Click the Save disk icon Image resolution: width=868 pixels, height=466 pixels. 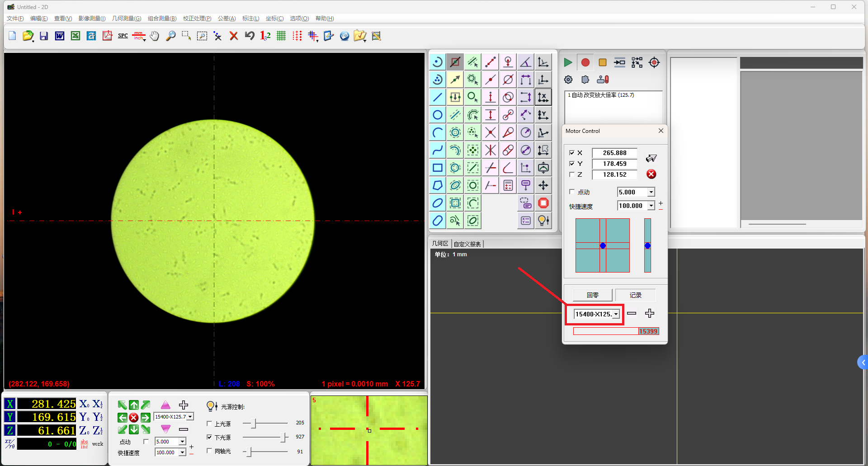[x=44, y=36]
